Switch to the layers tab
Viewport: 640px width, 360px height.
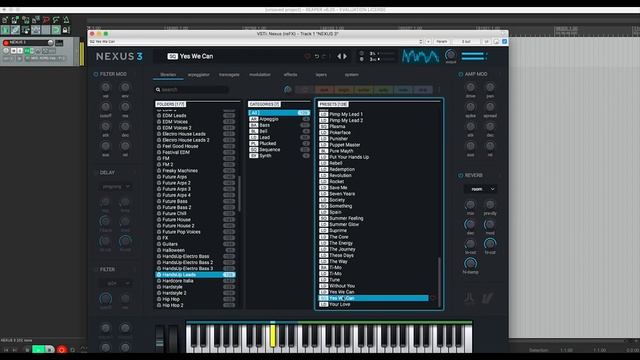(x=321, y=75)
